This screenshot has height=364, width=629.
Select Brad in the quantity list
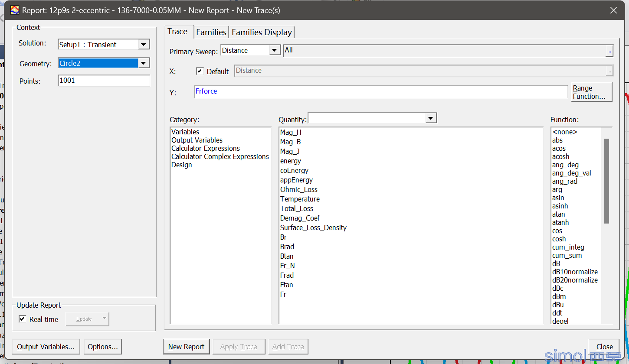point(287,247)
